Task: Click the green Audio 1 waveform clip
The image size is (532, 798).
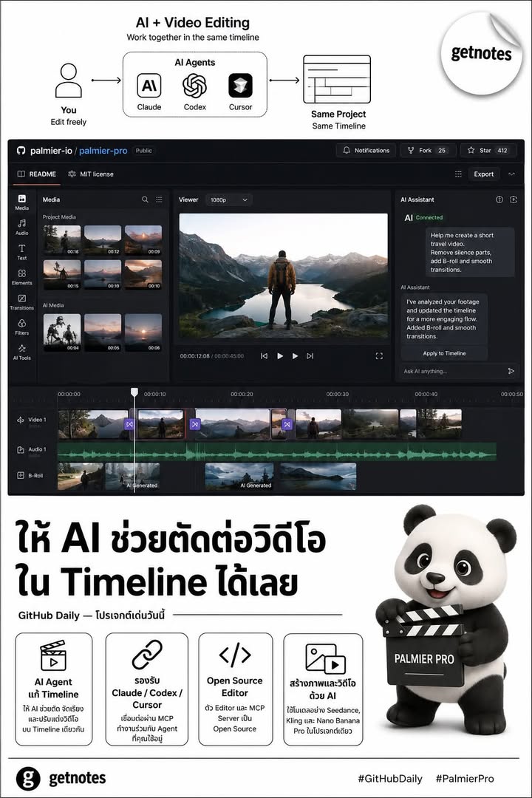Action: click(x=276, y=452)
